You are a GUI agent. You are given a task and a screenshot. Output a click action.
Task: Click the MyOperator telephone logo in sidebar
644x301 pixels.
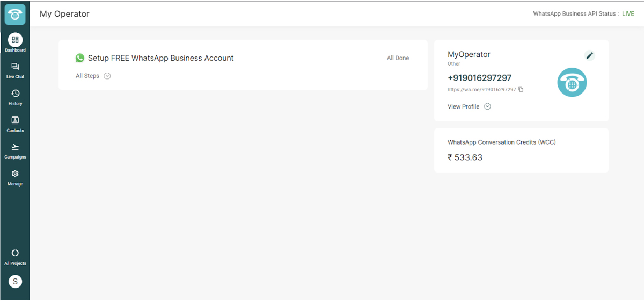pos(15,15)
